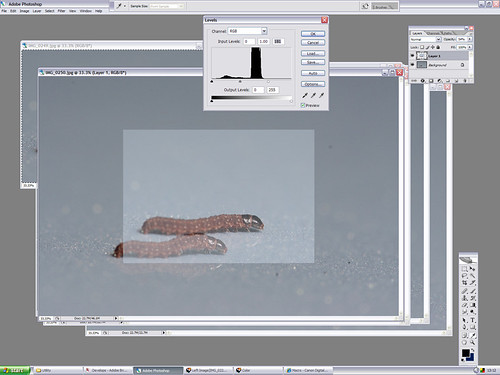Screen dimensions: 500x375
Task: Switch to the Channels tab
Action: [434, 33]
